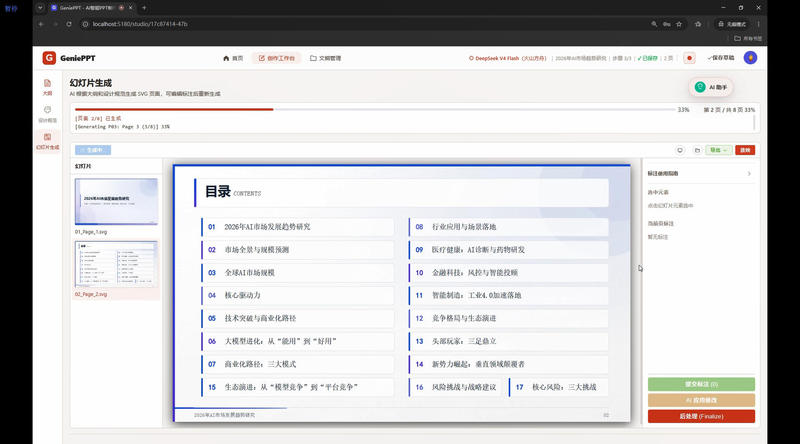Select contents item 06 on the slide
This screenshot has height=444, width=800.
coord(297,341)
